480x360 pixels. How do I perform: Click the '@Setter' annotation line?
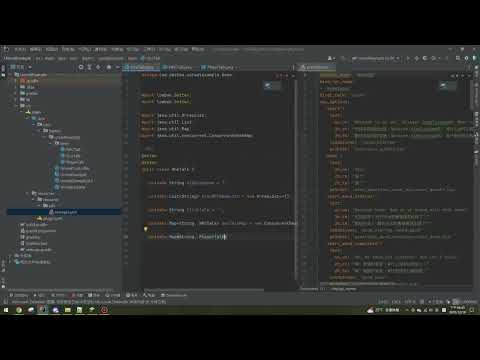[x=149, y=163]
